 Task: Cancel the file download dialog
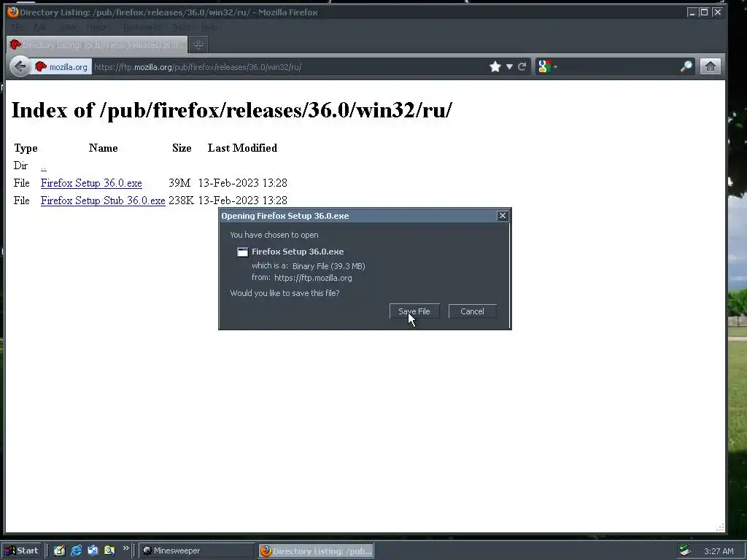click(x=472, y=311)
